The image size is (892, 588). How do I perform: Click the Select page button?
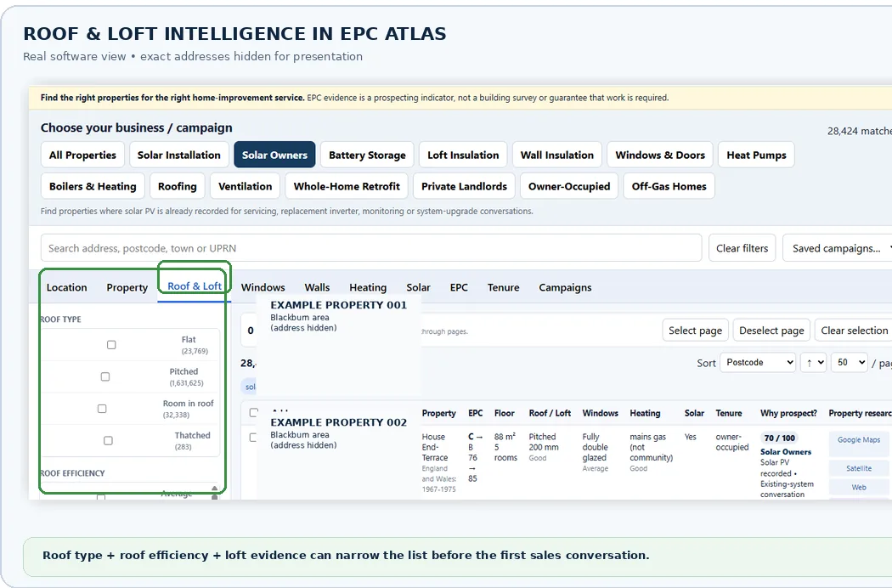click(x=695, y=331)
